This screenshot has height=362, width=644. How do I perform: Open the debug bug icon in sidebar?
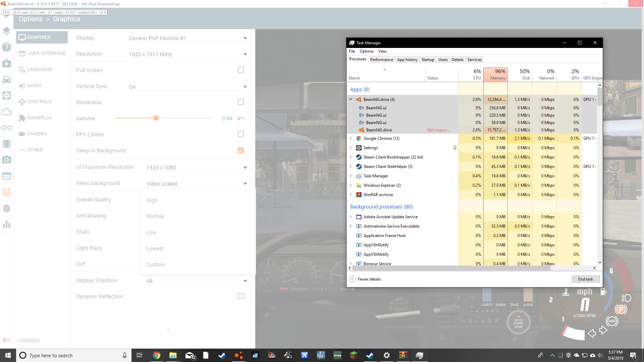pyautogui.click(x=6, y=208)
